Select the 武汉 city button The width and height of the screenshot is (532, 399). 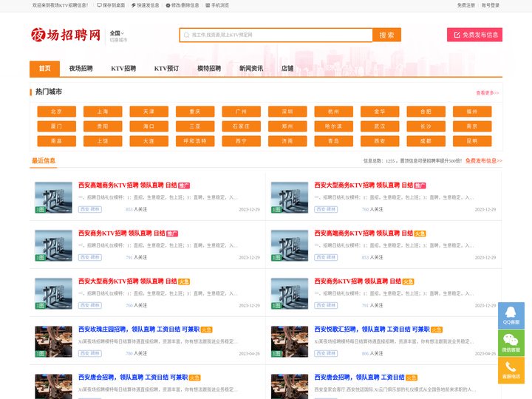pos(380,126)
